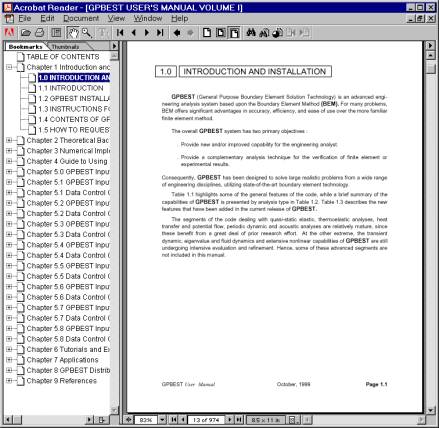This screenshot has height=428, width=439.
Task: Switch to the Thumbnails tab
Action: coord(65,47)
